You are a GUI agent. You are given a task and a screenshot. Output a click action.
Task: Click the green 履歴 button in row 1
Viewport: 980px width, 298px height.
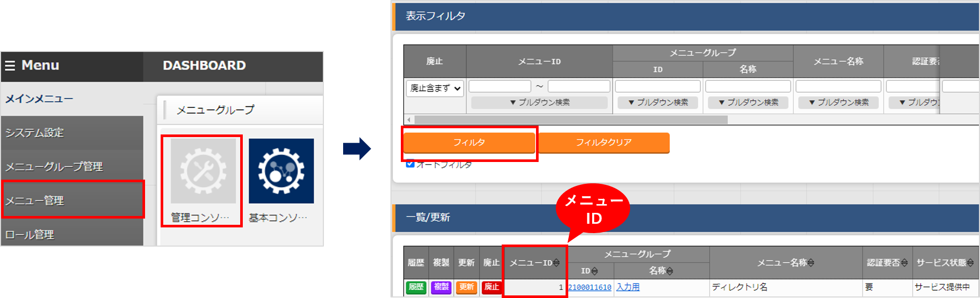pyautogui.click(x=416, y=287)
